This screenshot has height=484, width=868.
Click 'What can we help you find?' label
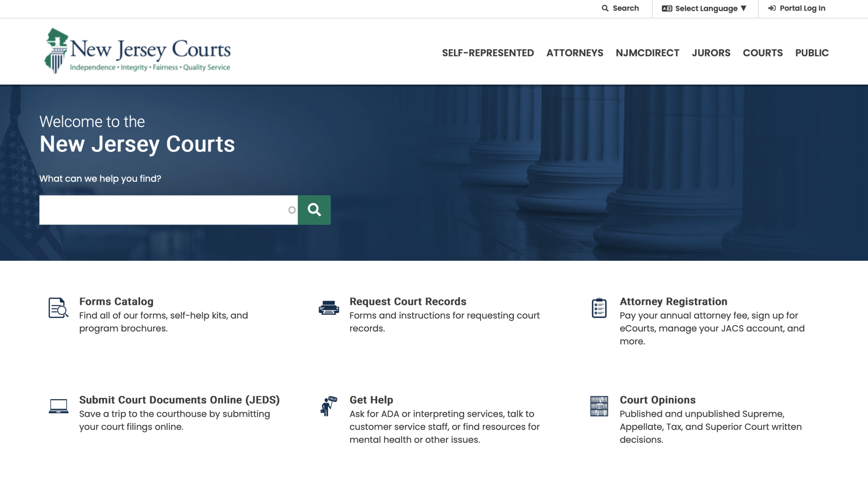[100, 179]
